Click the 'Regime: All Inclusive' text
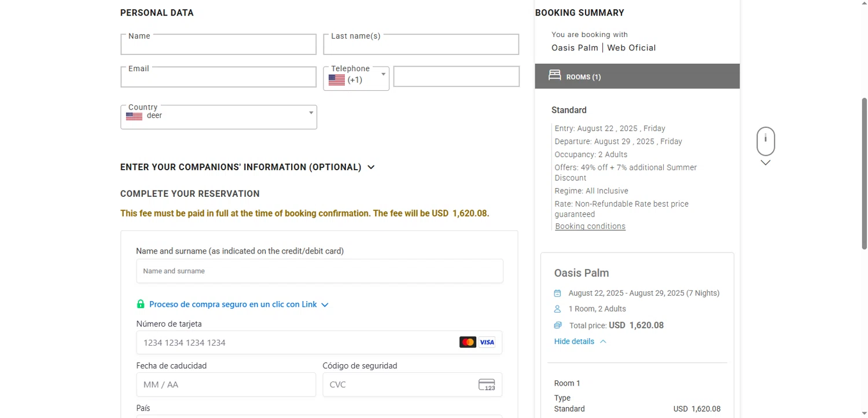868x418 pixels. [591, 191]
